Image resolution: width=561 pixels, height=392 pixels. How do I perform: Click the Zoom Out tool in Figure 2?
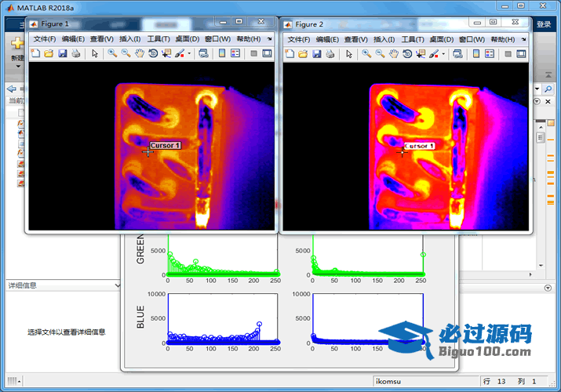point(380,53)
